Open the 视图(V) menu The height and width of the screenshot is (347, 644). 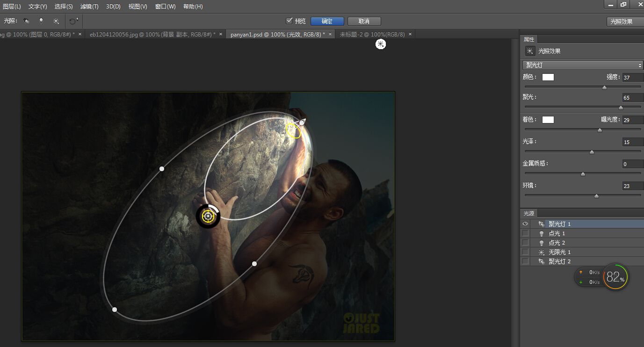click(x=137, y=7)
